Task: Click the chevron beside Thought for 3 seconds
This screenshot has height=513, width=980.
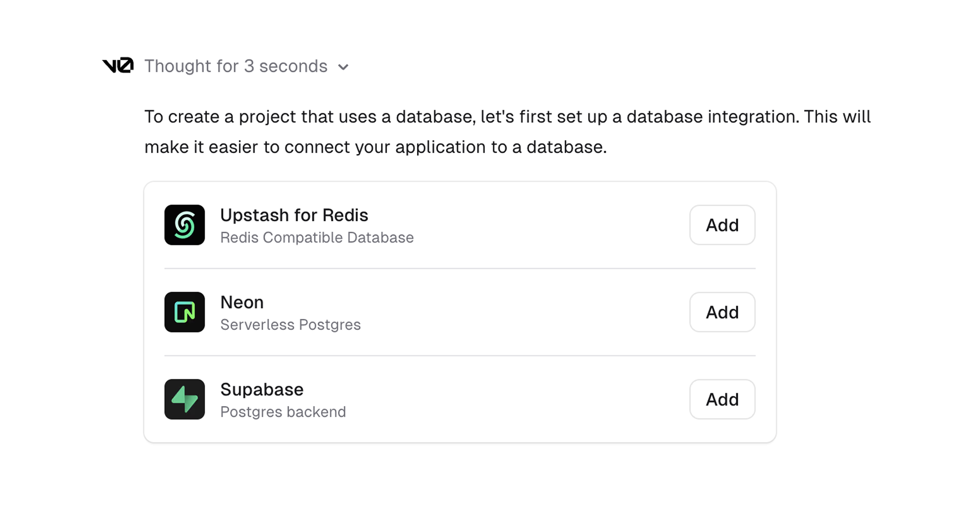Action: (x=343, y=67)
